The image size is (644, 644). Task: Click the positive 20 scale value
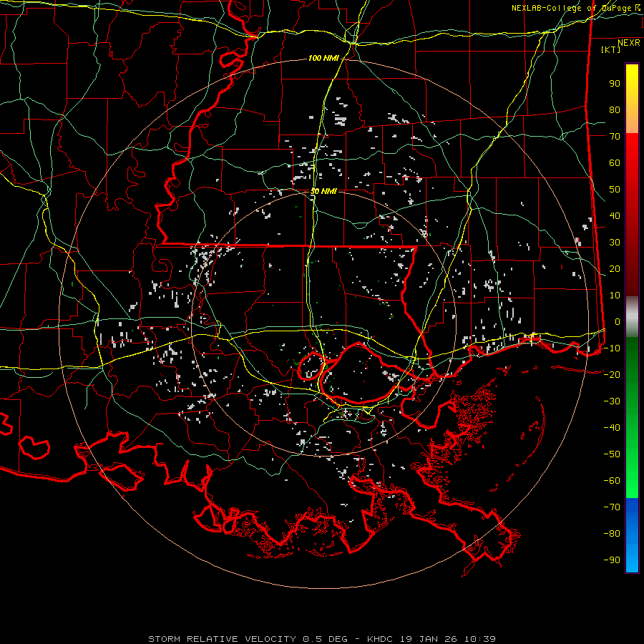[615, 269]
